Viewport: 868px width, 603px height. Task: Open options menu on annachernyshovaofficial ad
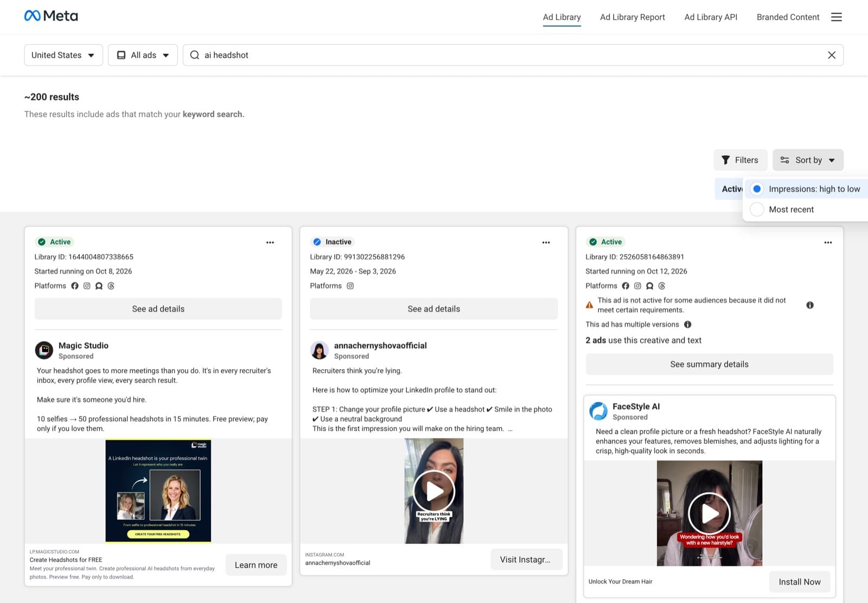(x=546, y=242)
